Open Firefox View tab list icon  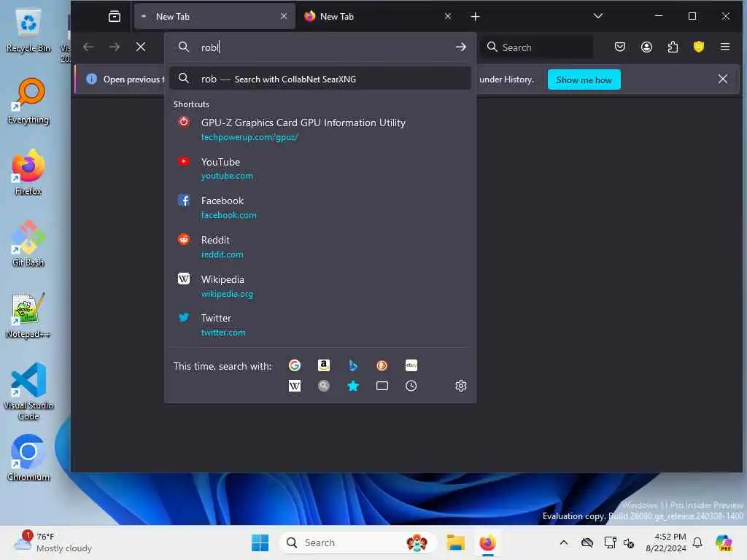point(115,16)
